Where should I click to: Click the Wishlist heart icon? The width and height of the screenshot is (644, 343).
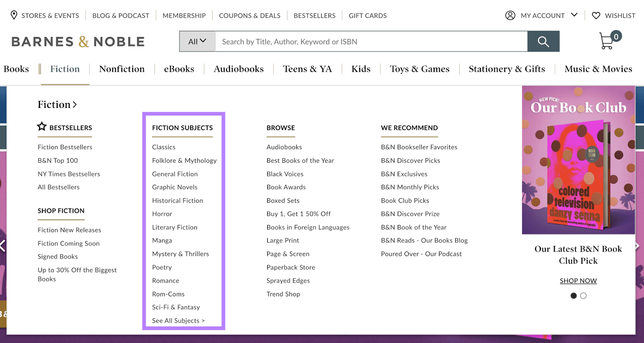pos(596,15)
